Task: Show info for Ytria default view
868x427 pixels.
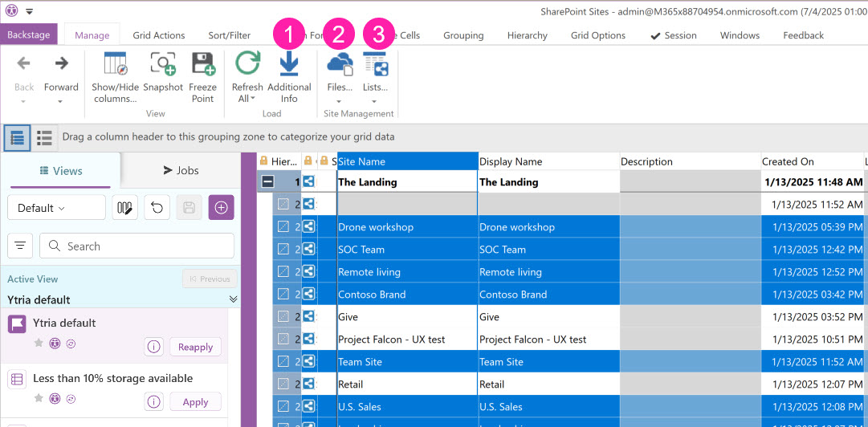Action: (x=154, y=347)
